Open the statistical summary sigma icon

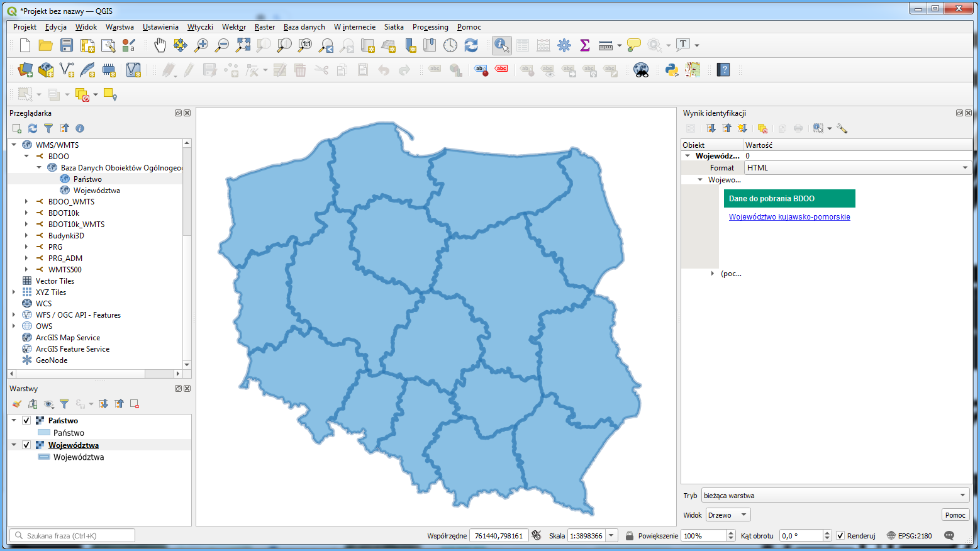point(585,45)
